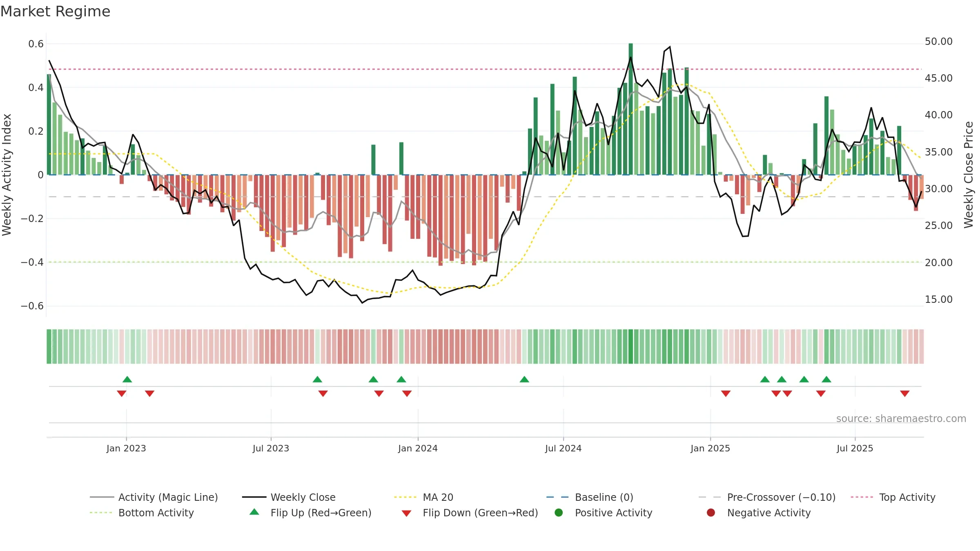The height and width of the screenshot is (551, 980).
Task: Click the Jul 2023 x-axis label
Action: 271,448
